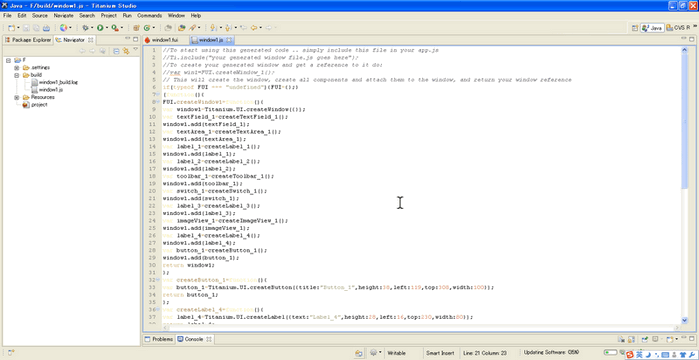This screenshot has width=699, height=360.
Task: Expand the settings folder node
Action: tap(16, 68)
